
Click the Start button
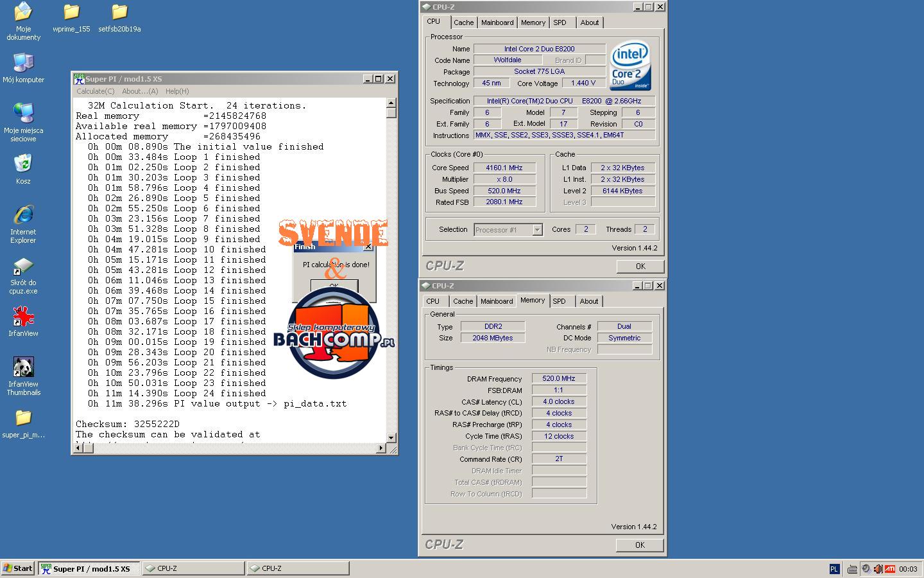(18, 568)
